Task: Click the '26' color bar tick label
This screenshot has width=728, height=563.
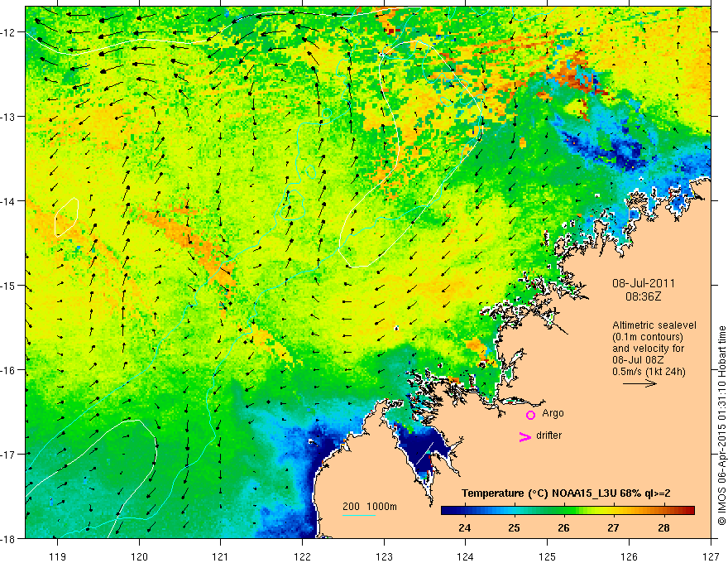Action: tap(563, 527)
